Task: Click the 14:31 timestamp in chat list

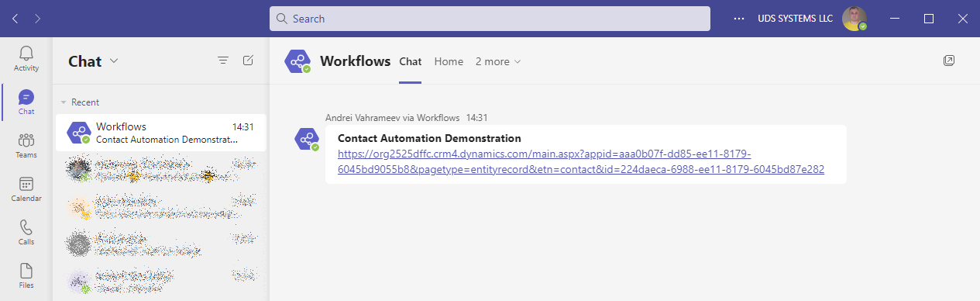Action: pyautogui.click(x=243, y=126)
